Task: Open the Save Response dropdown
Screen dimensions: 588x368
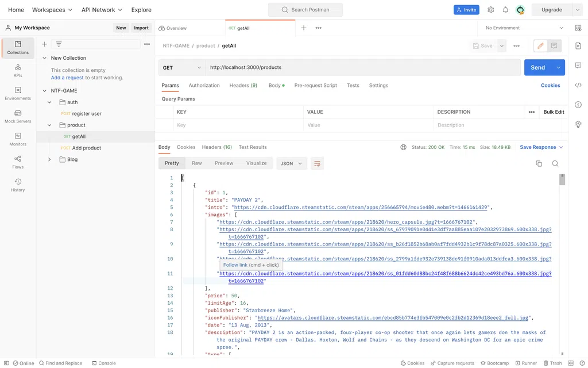Action: coord(541,147)
